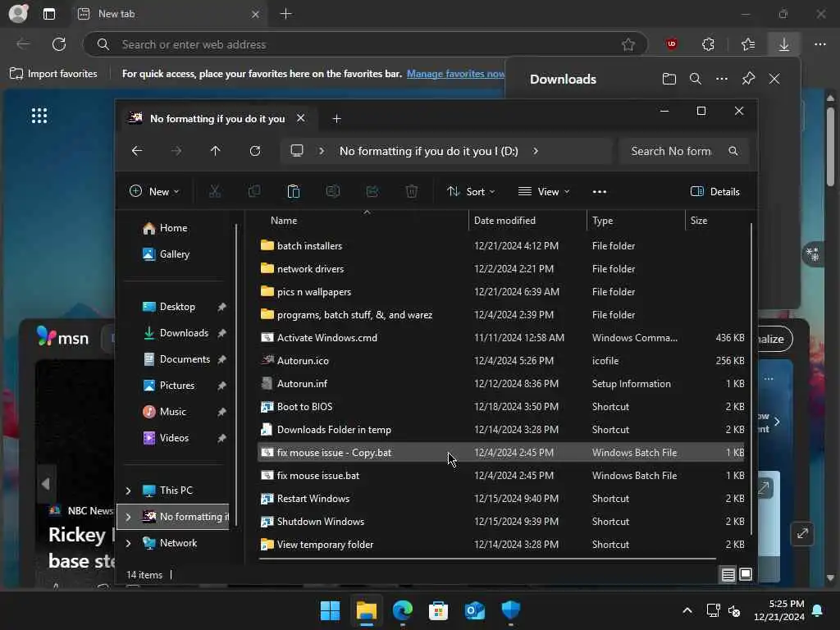Open Edge Settings and more ellipsis
840x630 pixels.
[x=819, y=44]
